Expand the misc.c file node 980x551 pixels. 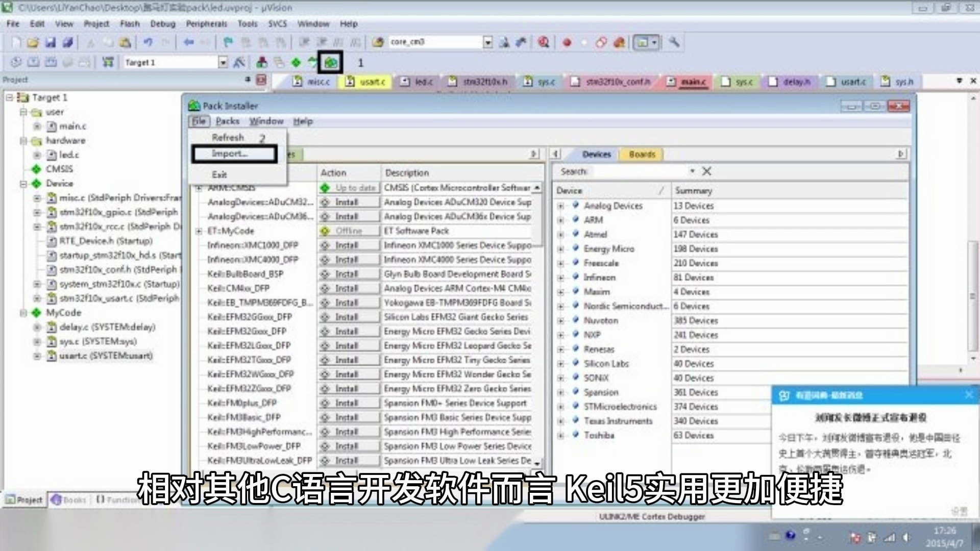(37, 197)
